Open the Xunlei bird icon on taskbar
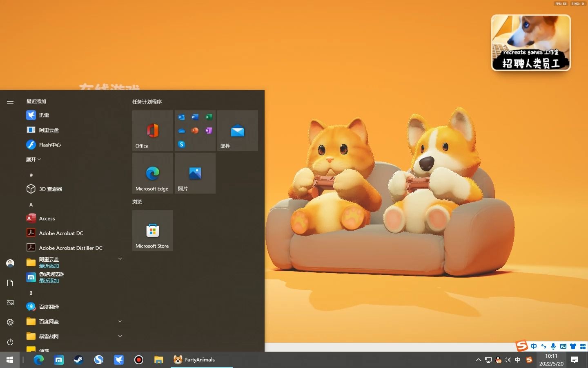The width and height of the screenshot is (588, 368). pos(119,360)
